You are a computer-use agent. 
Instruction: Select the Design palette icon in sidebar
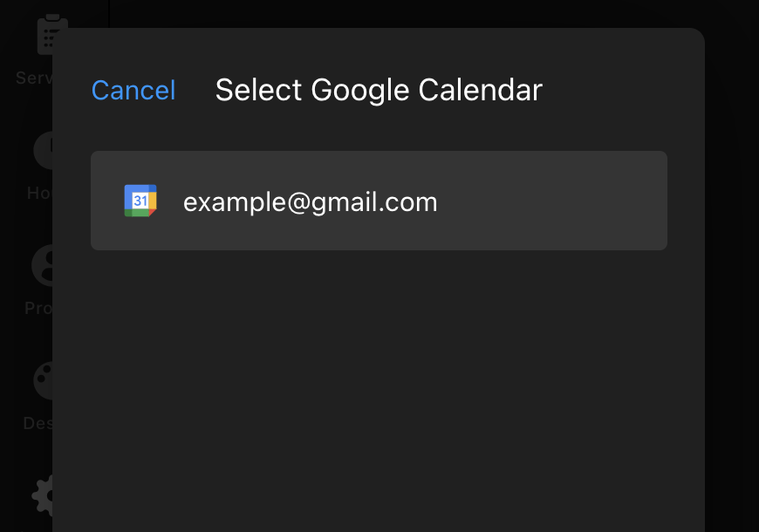[x=43, y=380]
